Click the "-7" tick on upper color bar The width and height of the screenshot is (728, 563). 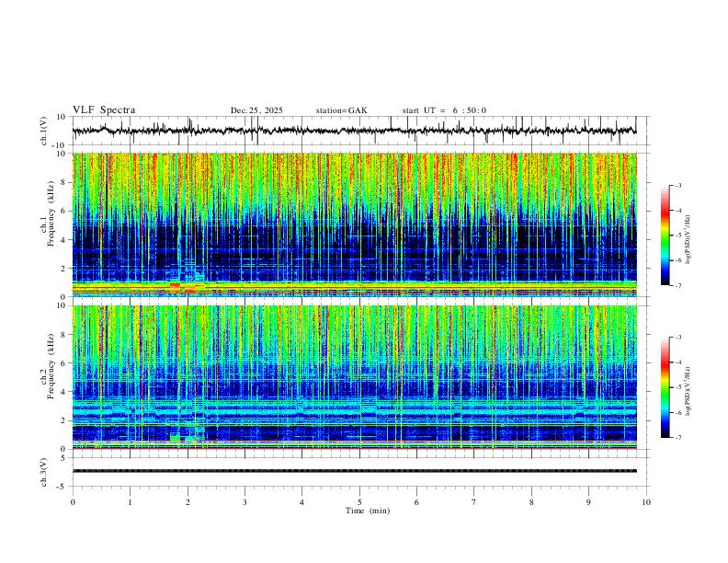(x=677, y=285)
